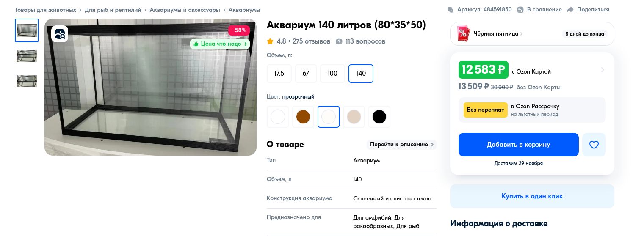Click Добавить в корзину button
Image resolution: width=644 pixels, height=236 pixels.
pyautogui.click(x=519, y=145)
